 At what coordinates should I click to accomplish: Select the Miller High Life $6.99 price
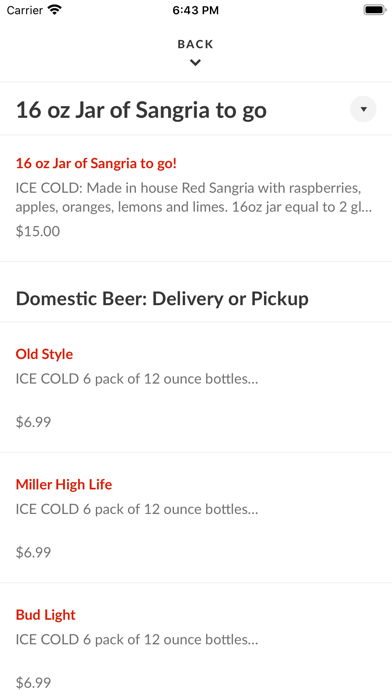[x=33, y=552]
